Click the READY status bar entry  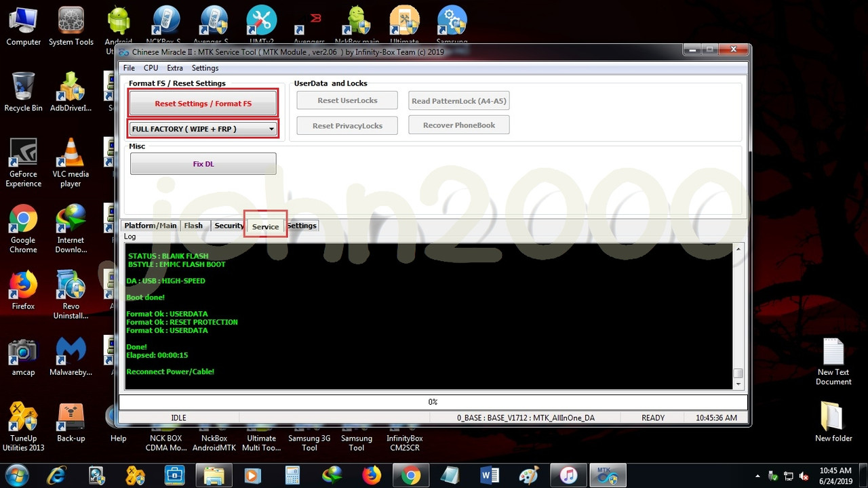(x=653, y=418)
